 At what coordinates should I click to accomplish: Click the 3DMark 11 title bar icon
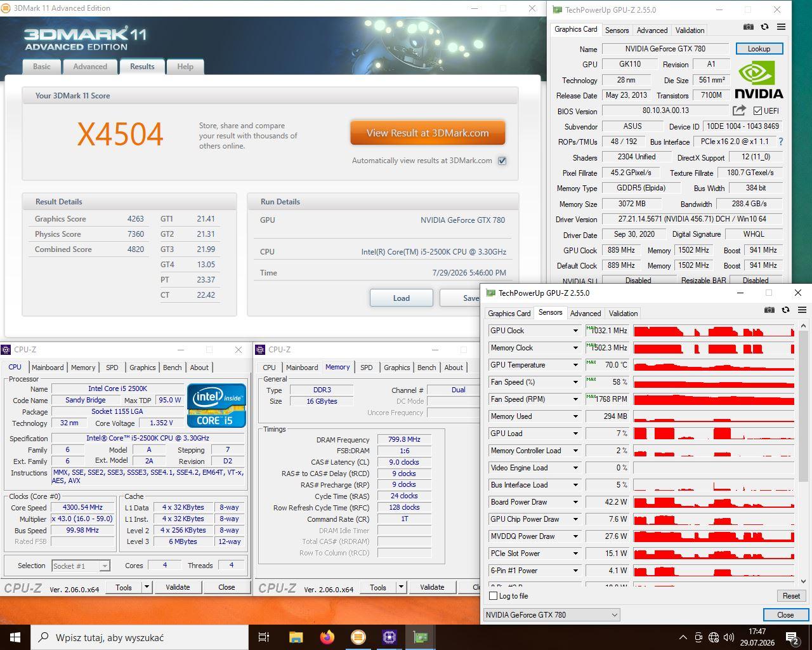pos(6,8)
